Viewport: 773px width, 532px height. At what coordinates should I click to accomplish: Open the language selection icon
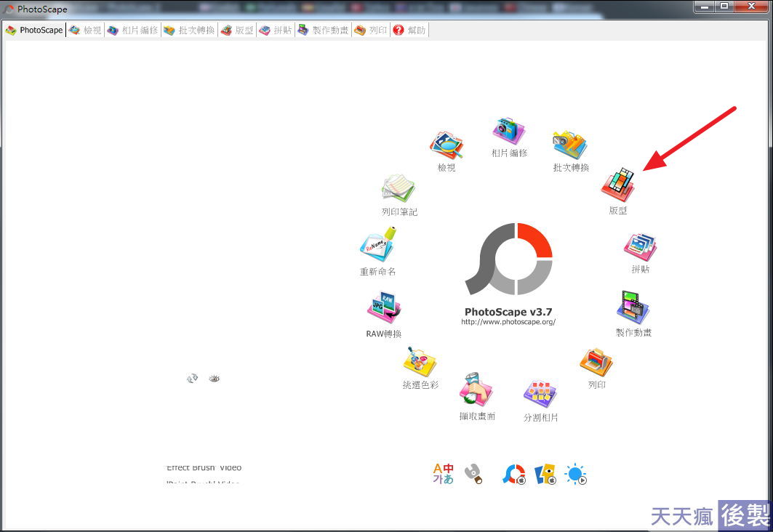pos(443,474)
